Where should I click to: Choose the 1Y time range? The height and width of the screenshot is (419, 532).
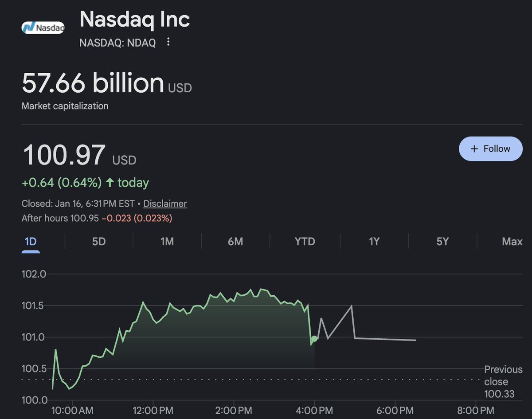click(x=374, y=242)
